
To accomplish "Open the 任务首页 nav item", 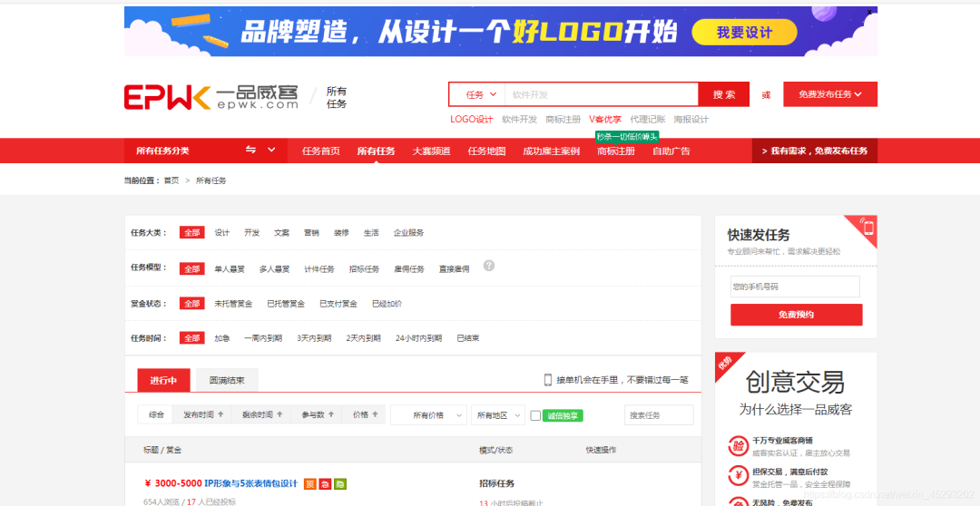I will pyautogui.click(x=320, y=151).
